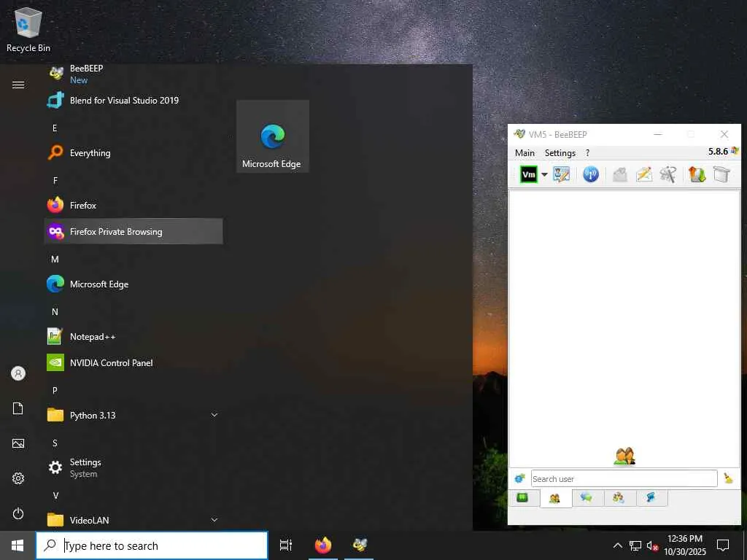
Task: Click the letter E group header
Action: [55, 128]
